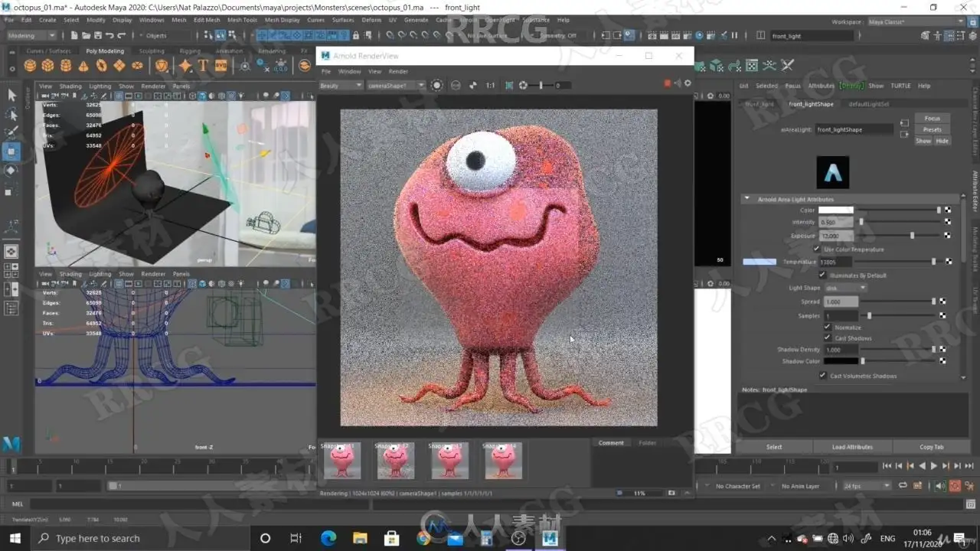The image size is (980, 551).
Task: Disable the Normalize checkbox
Action: (828, 327)
